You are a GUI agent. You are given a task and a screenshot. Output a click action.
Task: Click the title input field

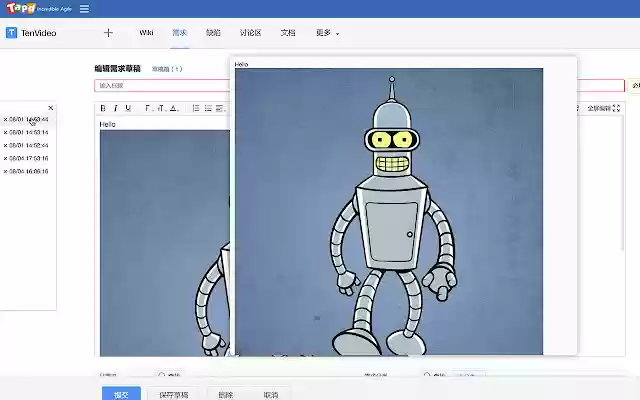point(162,85)
